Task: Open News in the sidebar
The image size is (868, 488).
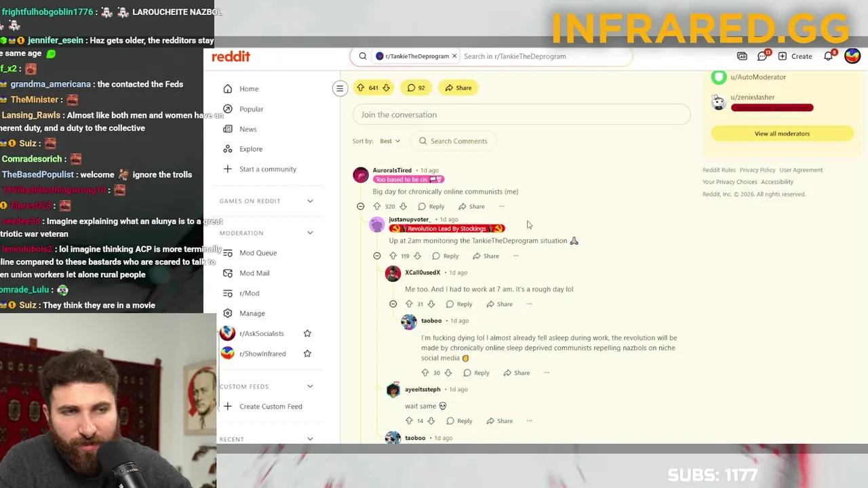Action: (248, 129)
